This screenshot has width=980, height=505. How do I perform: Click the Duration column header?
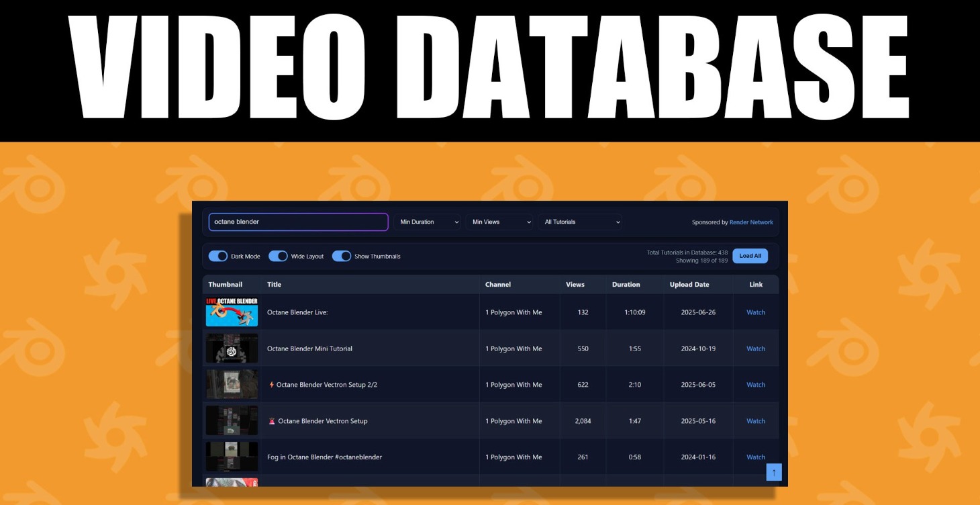pos(626,284)
